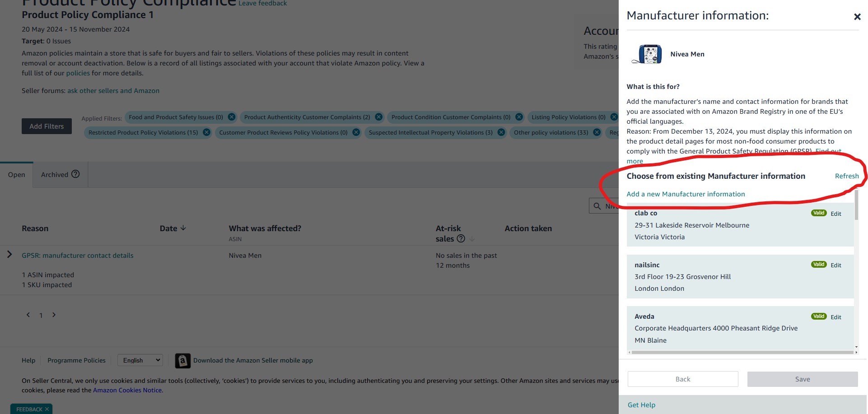This screenshot has height=414, width=868.
Task: Click Download the Amazon Seller mobile app
Action: point(253,360)
